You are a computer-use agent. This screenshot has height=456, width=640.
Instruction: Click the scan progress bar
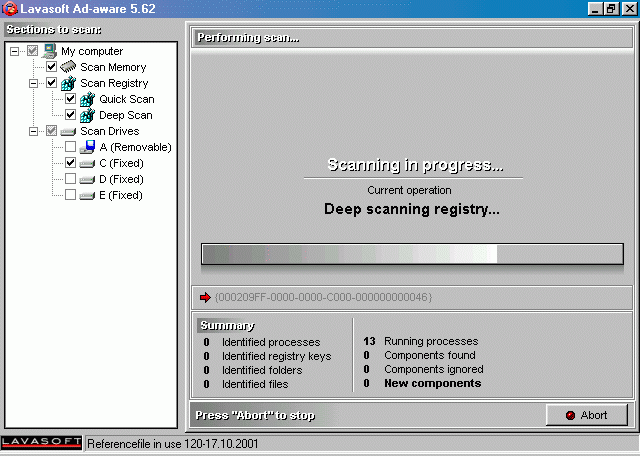pyautogui.click(x=412, y=254)
